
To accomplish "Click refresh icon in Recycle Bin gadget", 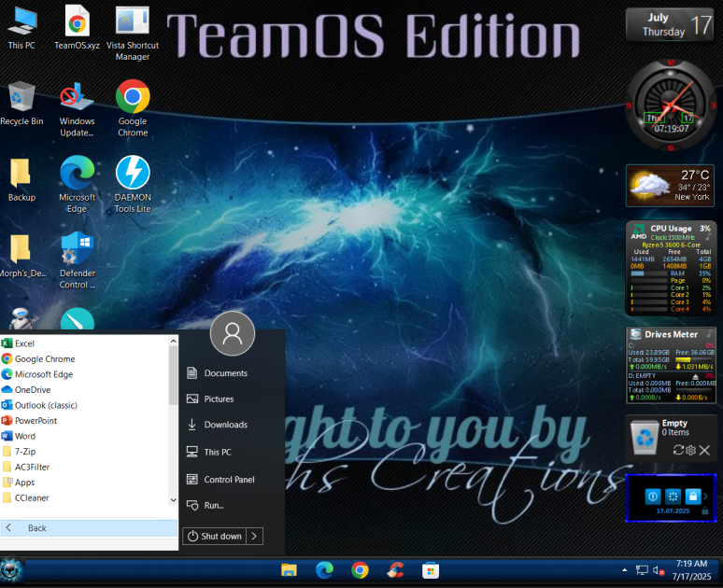I will (x=678, y=450).
